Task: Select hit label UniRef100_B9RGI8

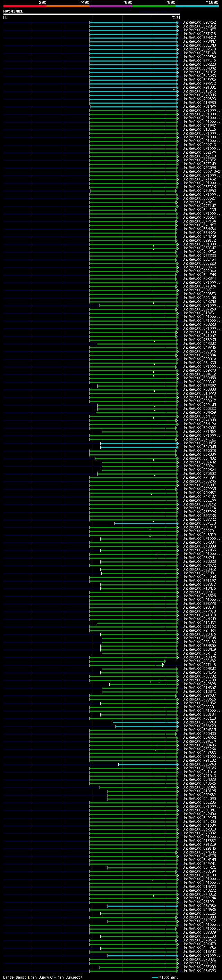Action: tap(199, 49)
